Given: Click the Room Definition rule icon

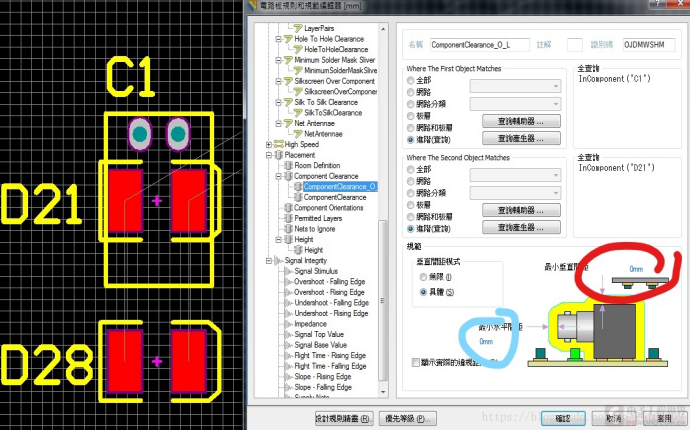Looking at the screenshot, I should coord(288,166).
